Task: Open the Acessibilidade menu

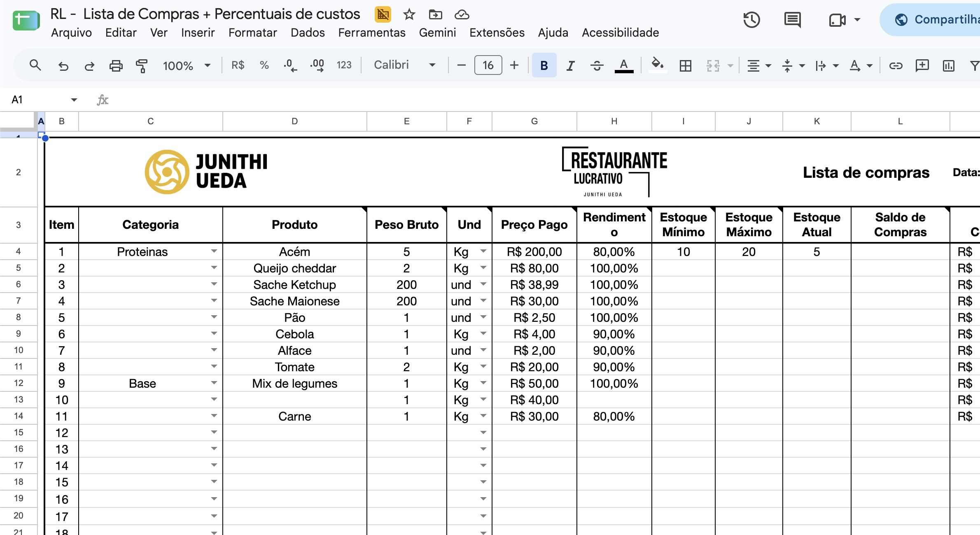Action: [620, 33]
